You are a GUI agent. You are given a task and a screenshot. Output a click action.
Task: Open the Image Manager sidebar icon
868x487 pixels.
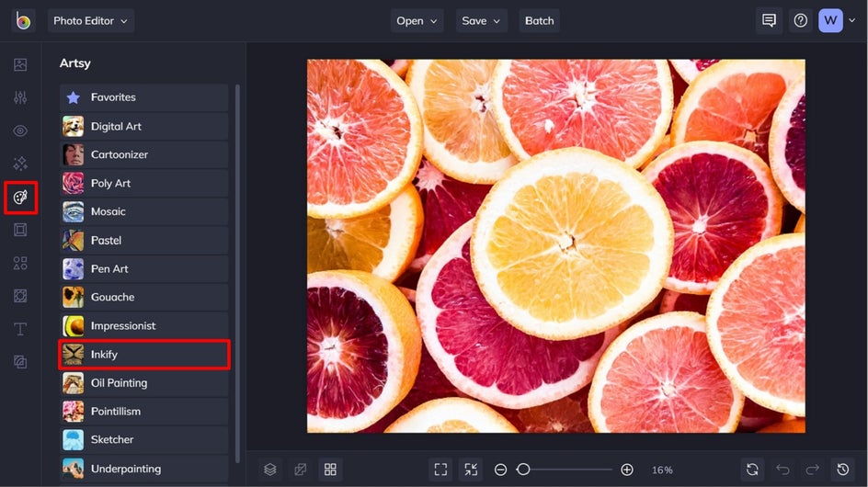click(x=20, y=64)
